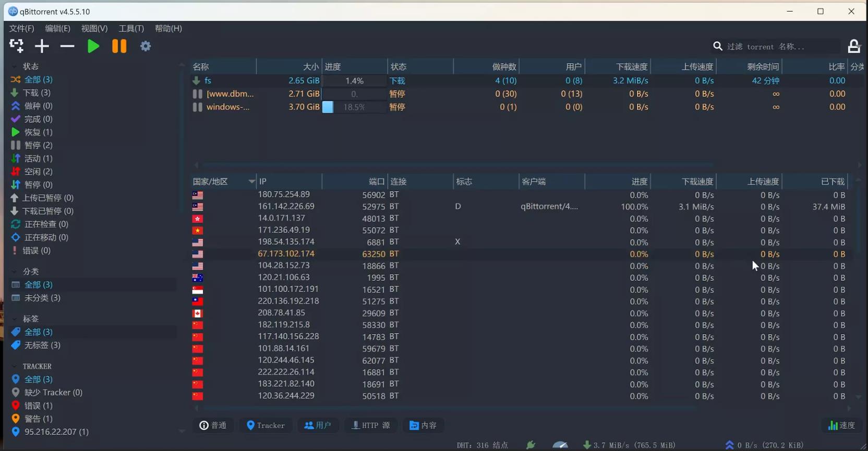Click the speedometer icon in status bar
The image size is (868, 451).
pos(560,445)
